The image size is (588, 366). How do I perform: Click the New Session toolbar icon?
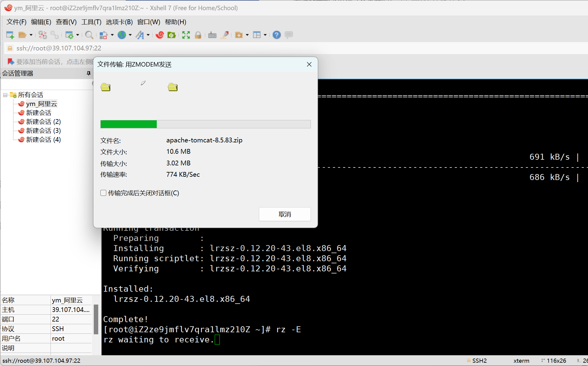point(10,35)
